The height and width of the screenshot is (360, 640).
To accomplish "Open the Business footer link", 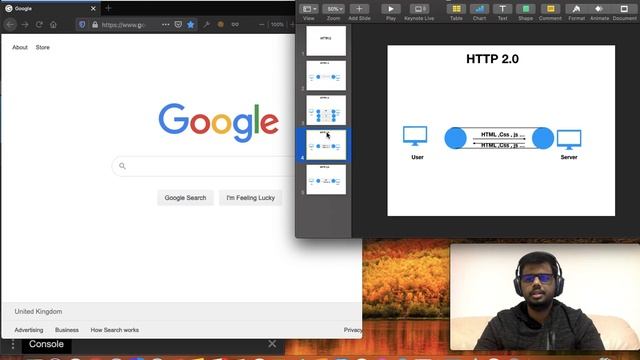I will coord(67,330).
